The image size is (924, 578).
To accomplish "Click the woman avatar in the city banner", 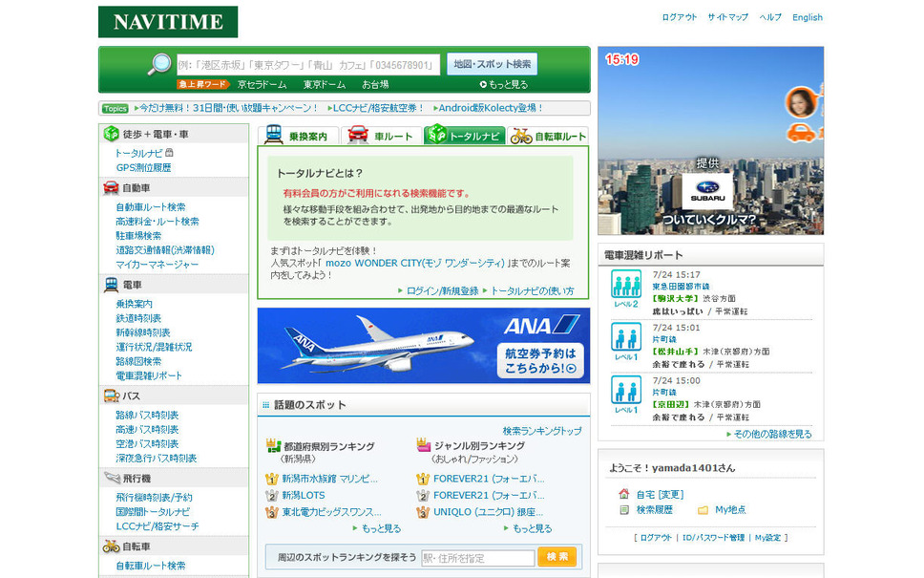I will [x=801, y=102].
